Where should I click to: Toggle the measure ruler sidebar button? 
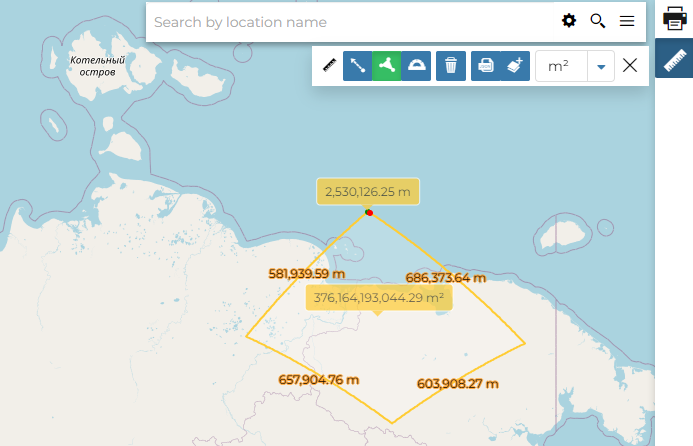tap(674, 58)
